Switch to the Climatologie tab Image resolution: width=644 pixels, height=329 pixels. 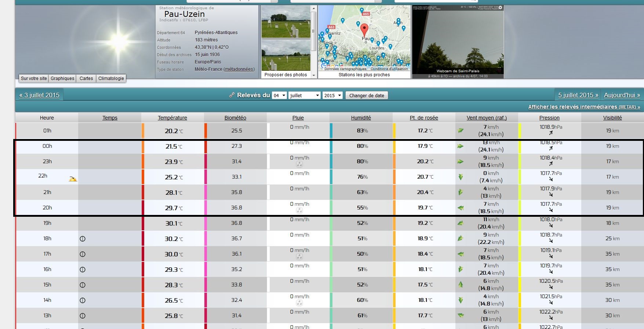pos(111,78)
